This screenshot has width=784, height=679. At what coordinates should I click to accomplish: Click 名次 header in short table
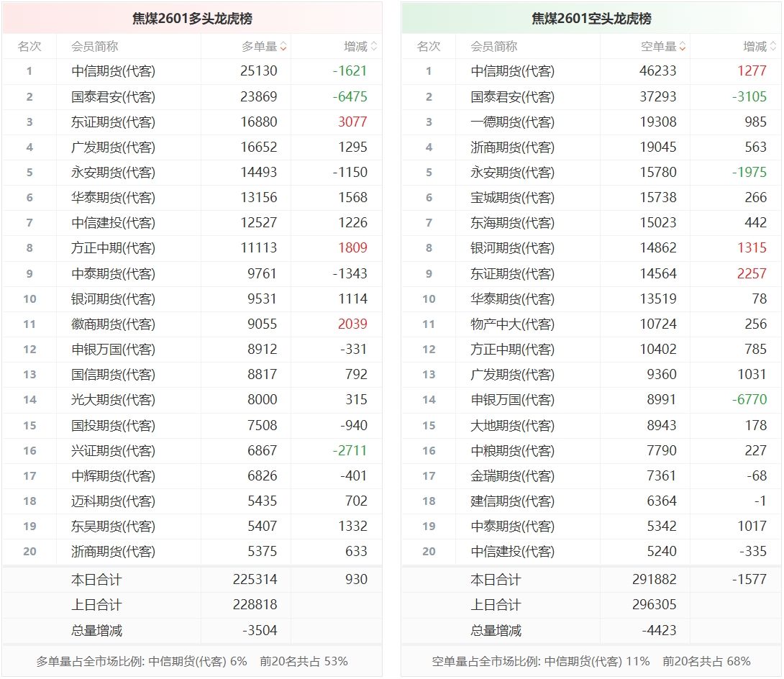[x=429, y=47]
